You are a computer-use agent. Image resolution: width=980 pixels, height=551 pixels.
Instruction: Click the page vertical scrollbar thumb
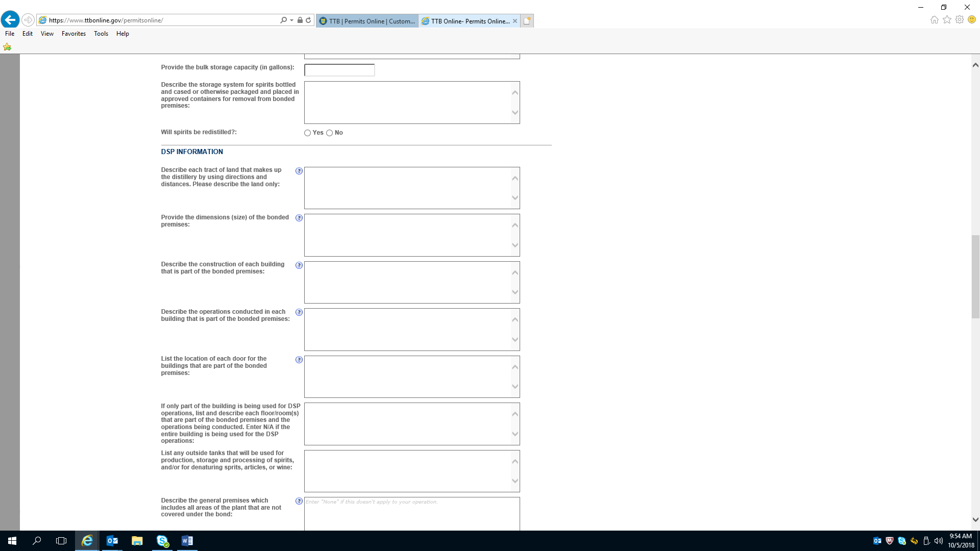(x=975, y=276)
